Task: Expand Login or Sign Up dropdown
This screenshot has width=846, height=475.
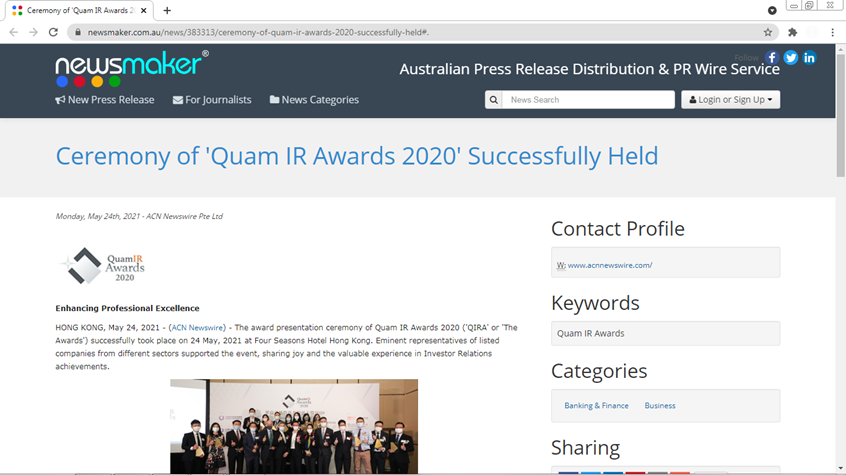Action: [x=731, y=100]
